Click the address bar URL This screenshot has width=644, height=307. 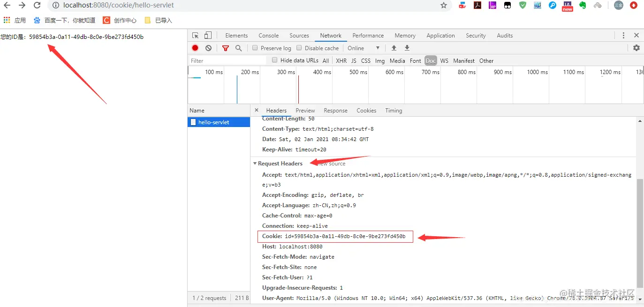pyautogui.click(x=119, y=5)
